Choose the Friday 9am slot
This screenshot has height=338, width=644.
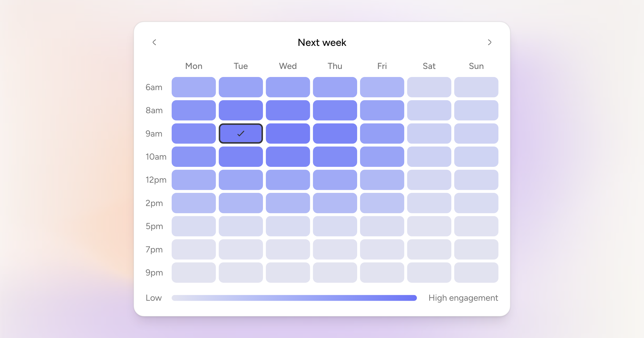click(x=382, y=134)
